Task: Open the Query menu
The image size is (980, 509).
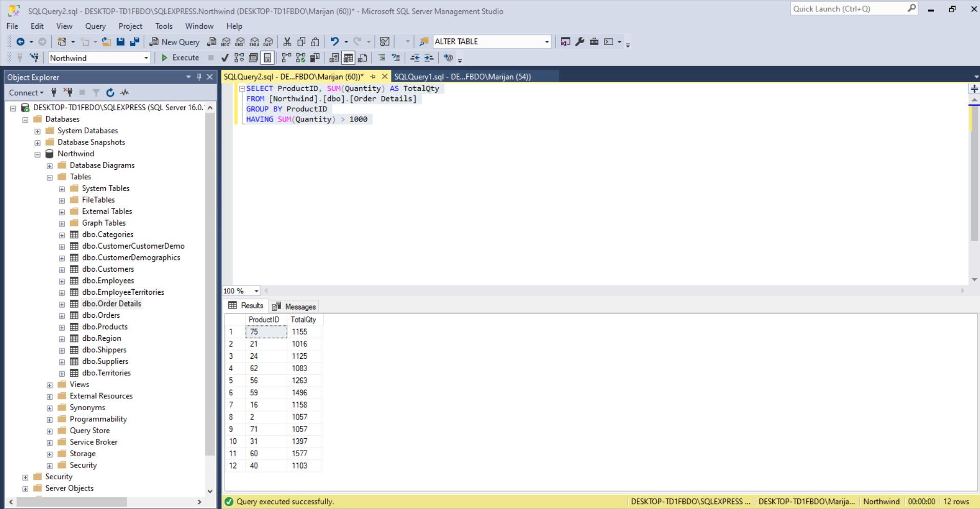Action: click(95, 26)
